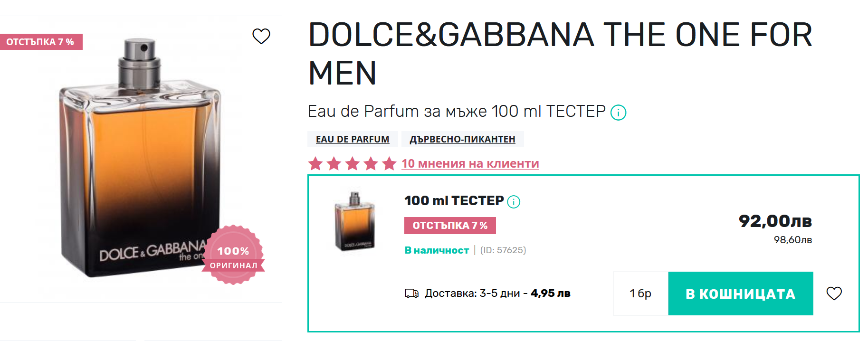Click the info icon beside the product subtitle
The height and width of the screenshot is (341, 868).
(x=618, y=113)
